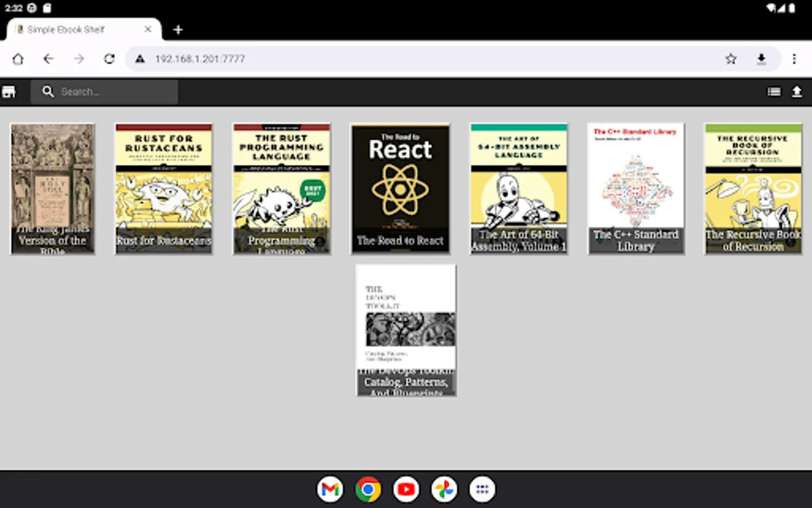Image resolution: width=812 pixels, height=508 pixels.
Task: Open Art of 64-Bit Assembly book
Action: [x=519, y=189]
